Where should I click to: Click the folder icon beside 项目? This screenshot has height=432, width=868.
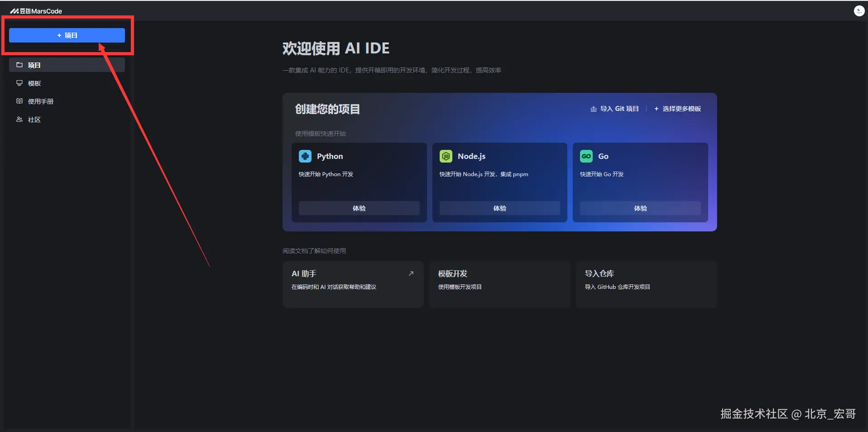[19, 65]
